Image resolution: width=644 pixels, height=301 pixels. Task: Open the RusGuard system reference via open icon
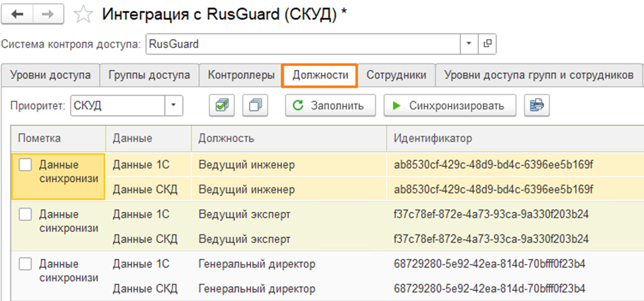(x=487, y=44)
